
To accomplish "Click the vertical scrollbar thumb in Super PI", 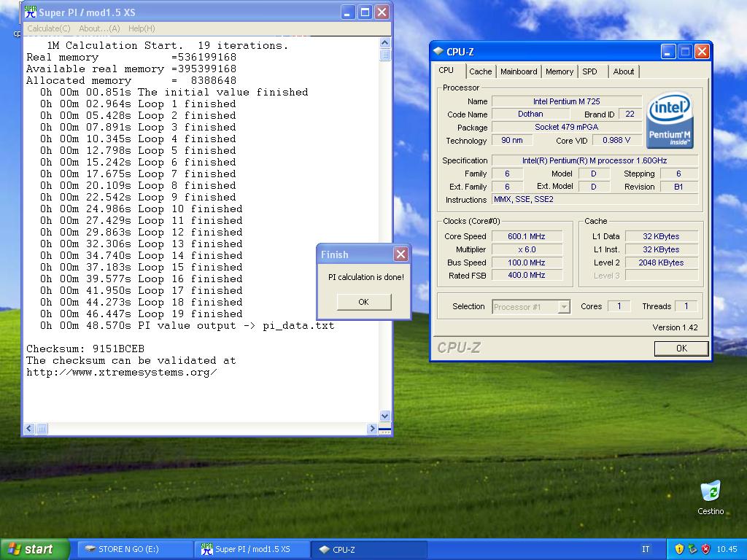I will [385, 55].
